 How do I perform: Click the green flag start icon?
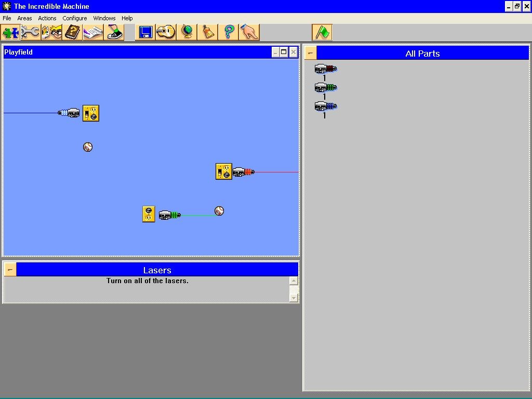(x=322, y=33)
